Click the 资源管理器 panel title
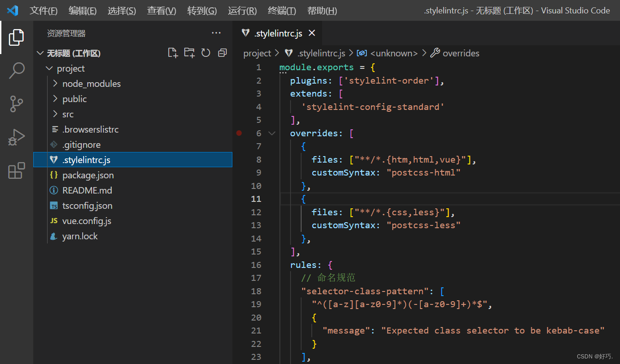The width and height of the screenshot is (620, 364). click(66, 33)
